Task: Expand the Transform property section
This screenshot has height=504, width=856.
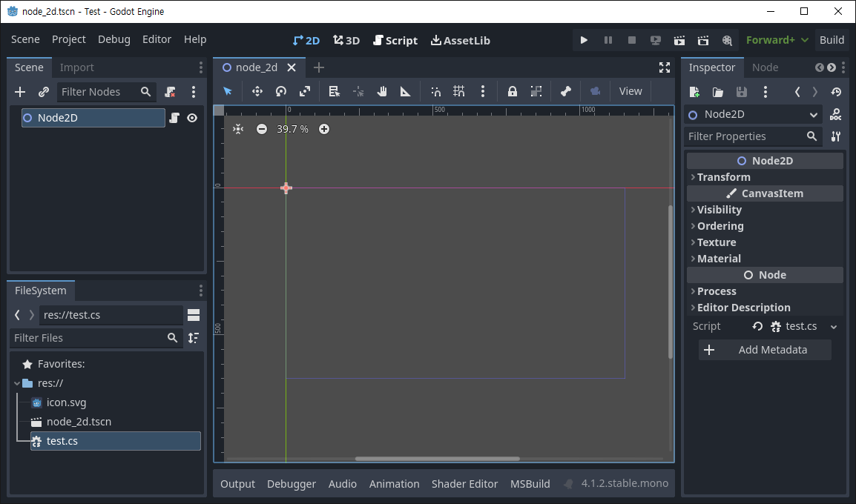Action: (765, 177)
